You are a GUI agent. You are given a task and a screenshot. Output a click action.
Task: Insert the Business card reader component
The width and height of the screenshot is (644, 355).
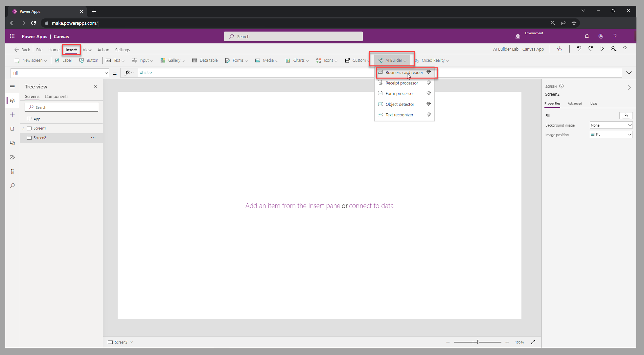click(404, 72)
